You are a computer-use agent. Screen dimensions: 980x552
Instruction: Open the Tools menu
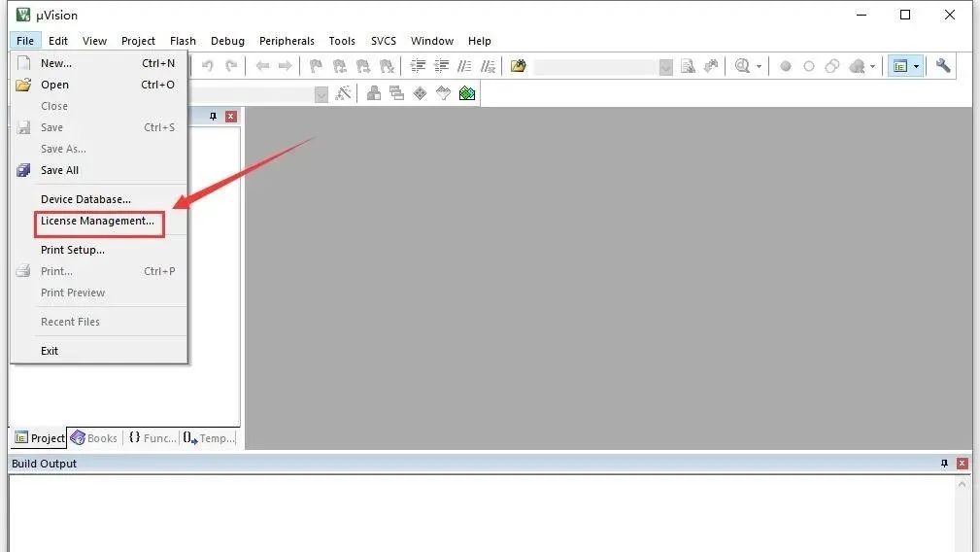[342, 41]
